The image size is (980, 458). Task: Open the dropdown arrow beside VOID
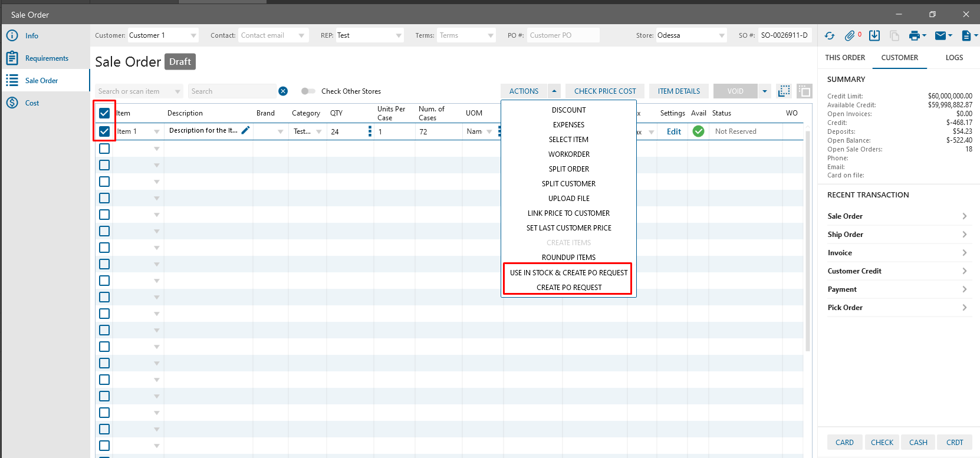[765, 91]
